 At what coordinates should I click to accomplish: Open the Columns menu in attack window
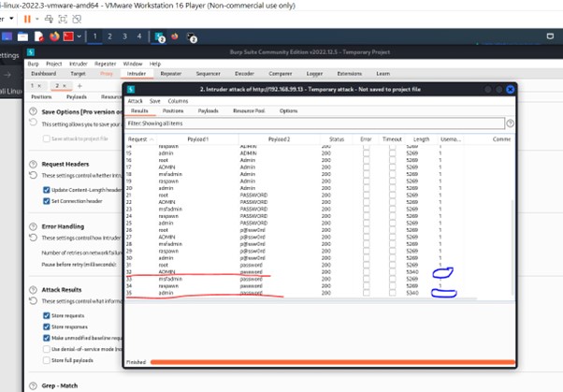178,101
